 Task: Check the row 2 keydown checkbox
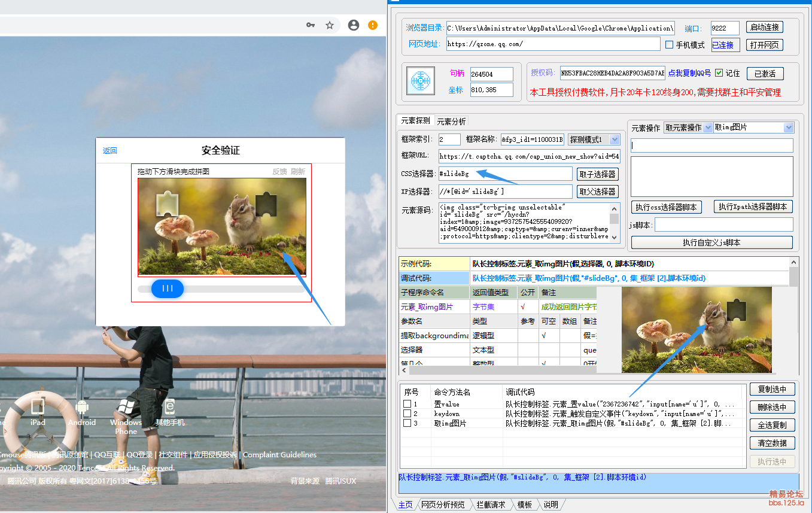407,414
